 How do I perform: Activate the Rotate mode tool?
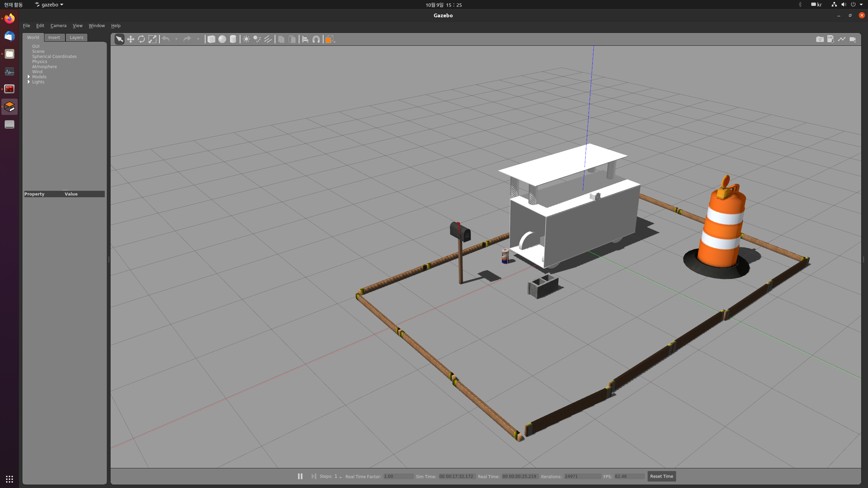pyautogui.click(x=141, y=39)
